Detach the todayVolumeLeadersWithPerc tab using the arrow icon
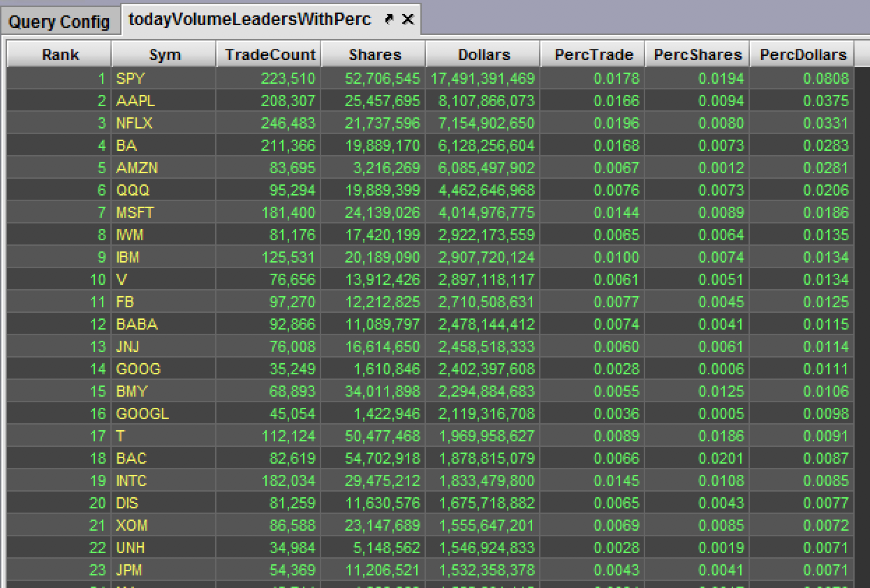 [x=389, y=20]
